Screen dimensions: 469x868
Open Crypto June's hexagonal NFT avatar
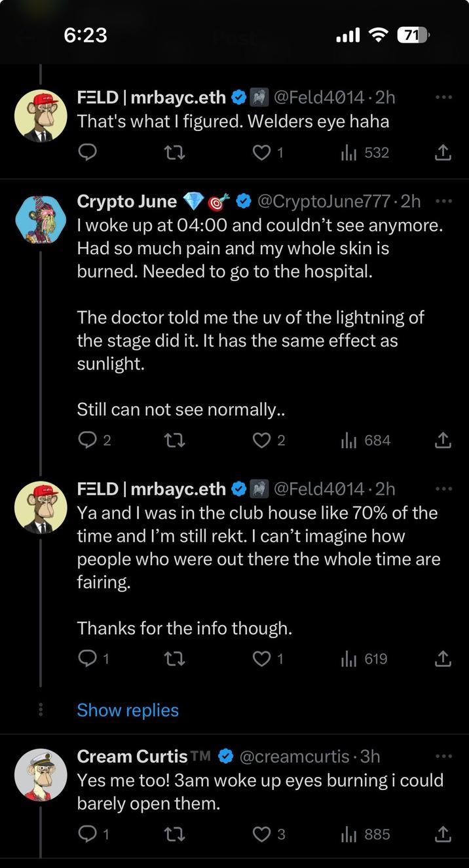41,219
